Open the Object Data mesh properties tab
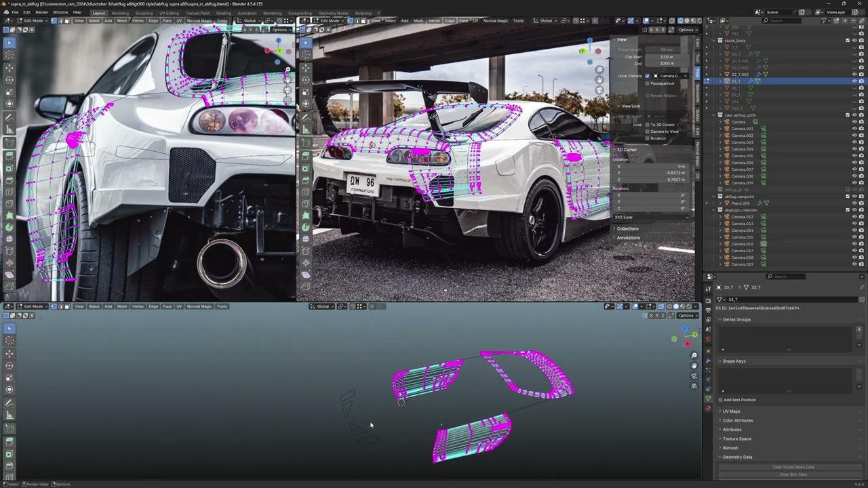This screenshot has height=488, width=868. click(x=708, y=399)
